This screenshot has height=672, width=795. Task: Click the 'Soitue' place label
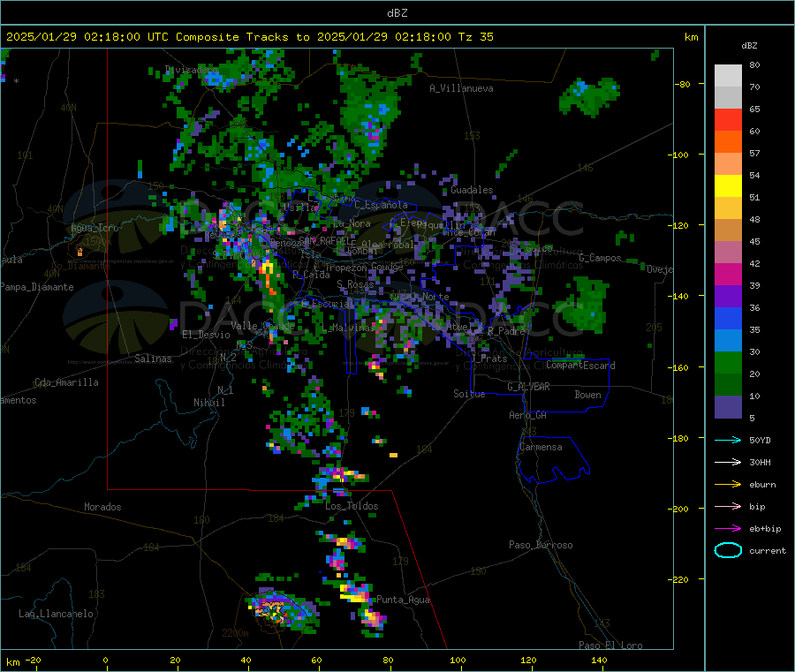(x=469, y=394)
